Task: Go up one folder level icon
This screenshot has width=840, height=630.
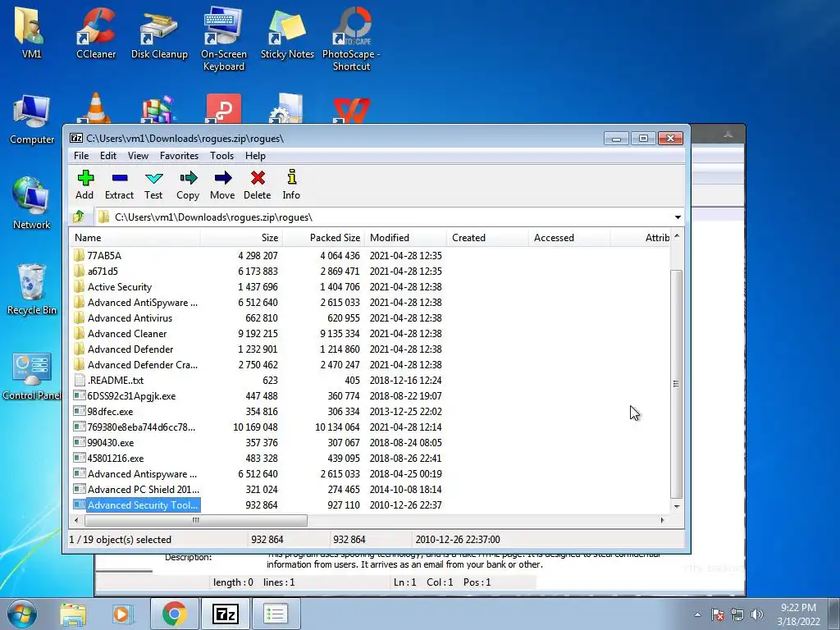Action: point(79,217)
